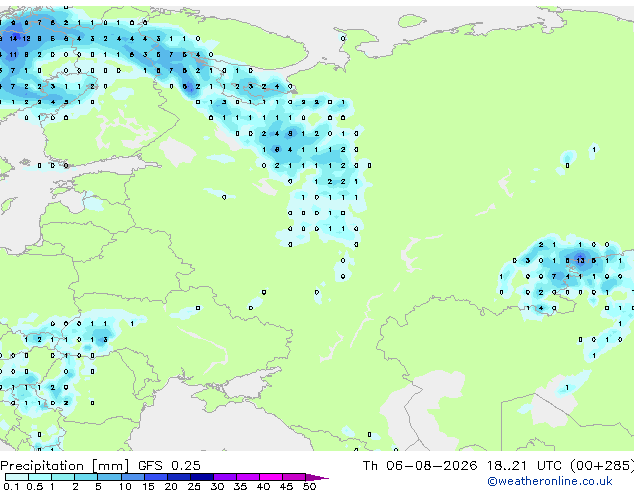Click the '11' precipitation value on map
Viewport: 634px width, 490px height.
[13, 54]
